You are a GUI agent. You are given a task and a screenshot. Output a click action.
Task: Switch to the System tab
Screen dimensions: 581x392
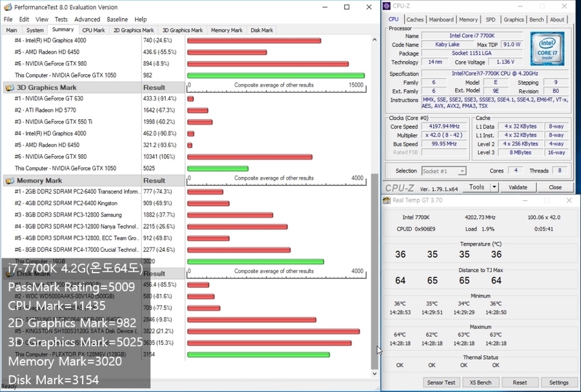tap(35, 30)
